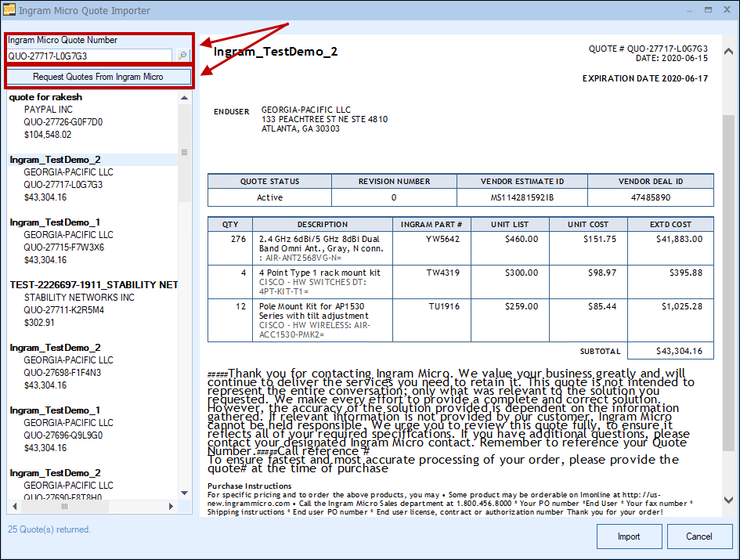
Task: Minimize the Quote Importer window
Action: (x=690, y=10)
